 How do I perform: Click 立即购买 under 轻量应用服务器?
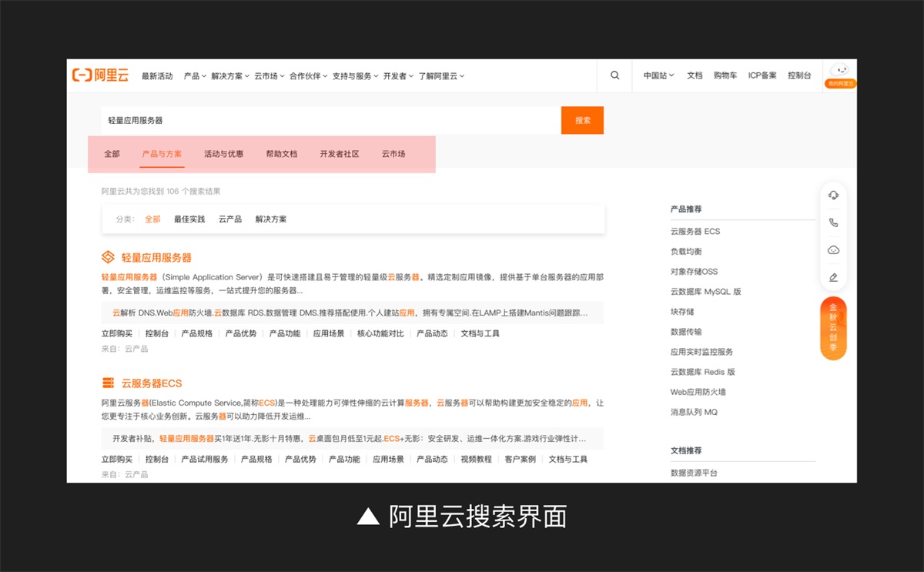117,333
